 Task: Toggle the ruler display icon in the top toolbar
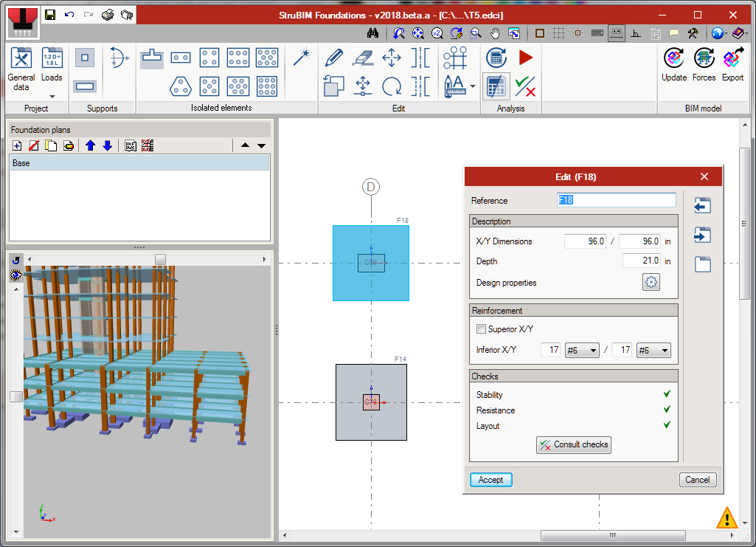617,33
